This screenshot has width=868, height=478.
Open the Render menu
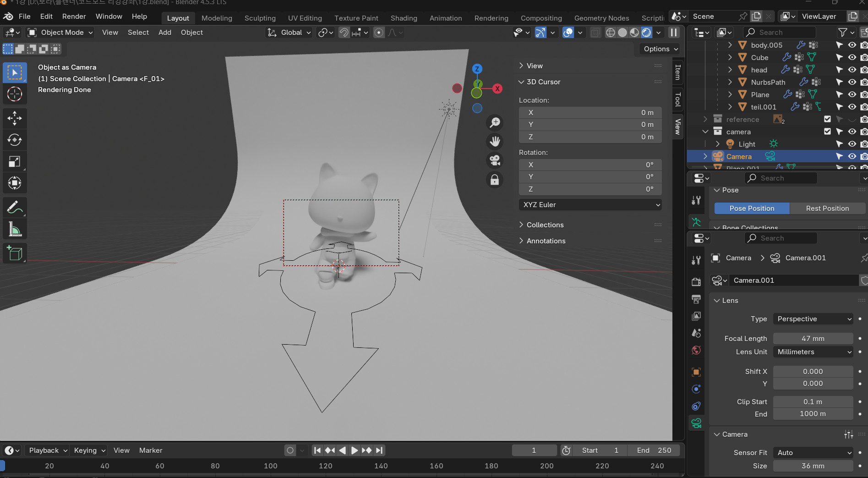pos(74,16)
